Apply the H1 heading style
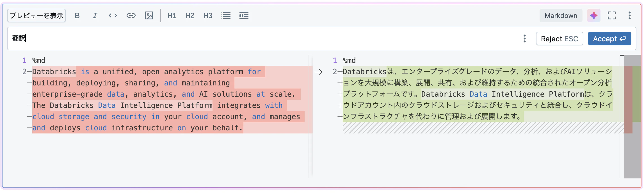This screenshot has width=644, height=195. coord(172,15)
